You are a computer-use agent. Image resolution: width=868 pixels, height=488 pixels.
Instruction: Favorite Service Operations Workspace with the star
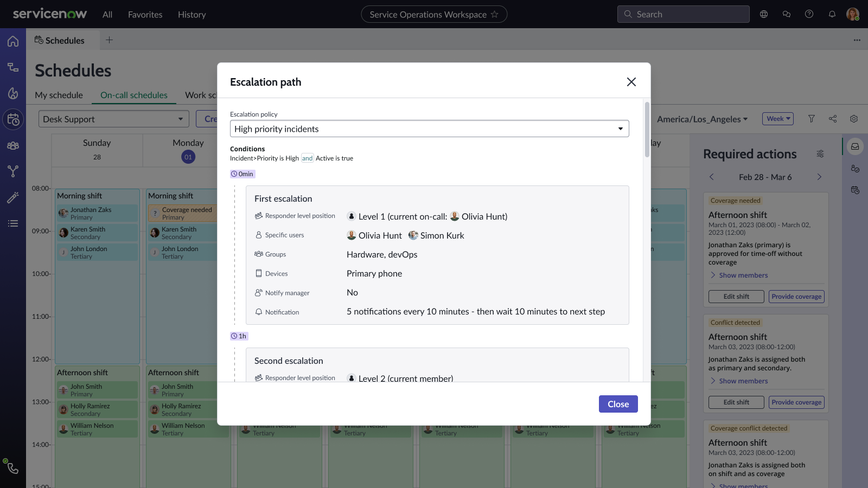[494, 14]
